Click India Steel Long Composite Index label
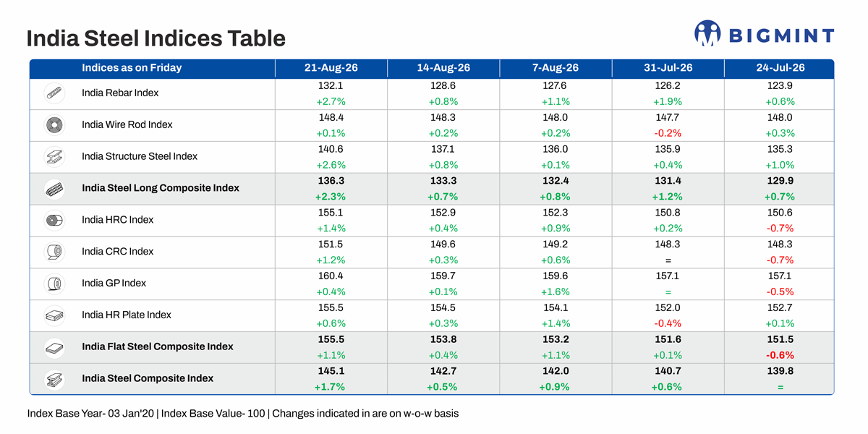This screenshot has width=868, height=434. point(161,188)
